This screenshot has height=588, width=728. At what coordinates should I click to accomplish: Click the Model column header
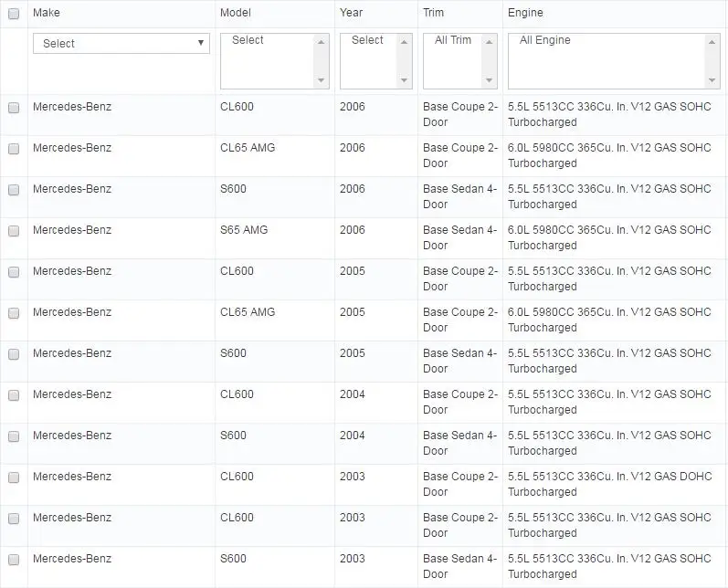[x=236, y=13]
